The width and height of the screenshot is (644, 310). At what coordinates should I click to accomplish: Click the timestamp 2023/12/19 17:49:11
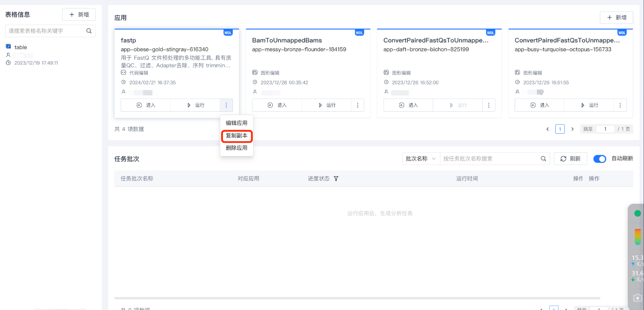[x=36, y=63]
